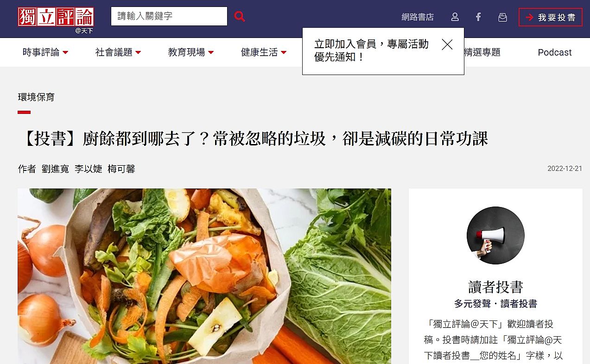This screenshot has width=590, height=364.
Task: Open the 精選專題 menu item
Action: (482, 52)
